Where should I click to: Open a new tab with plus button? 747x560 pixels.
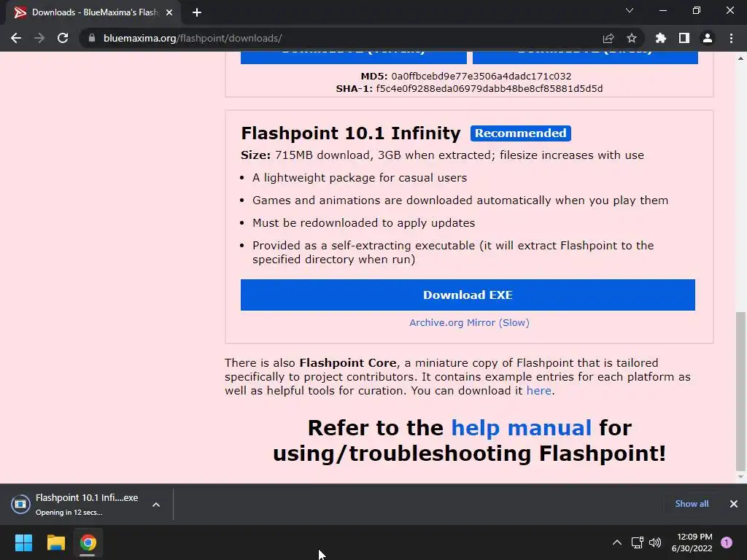[x=197, y=12]
